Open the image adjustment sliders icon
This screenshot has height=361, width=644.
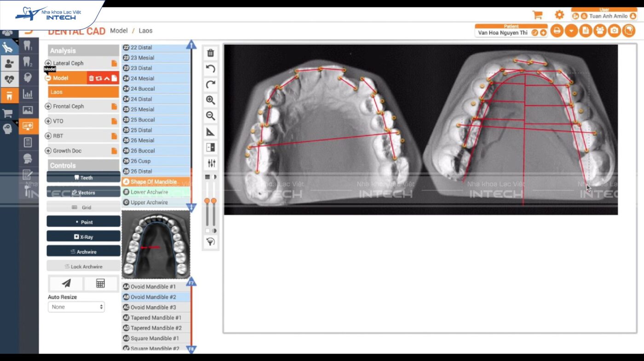tap(211, 163)
